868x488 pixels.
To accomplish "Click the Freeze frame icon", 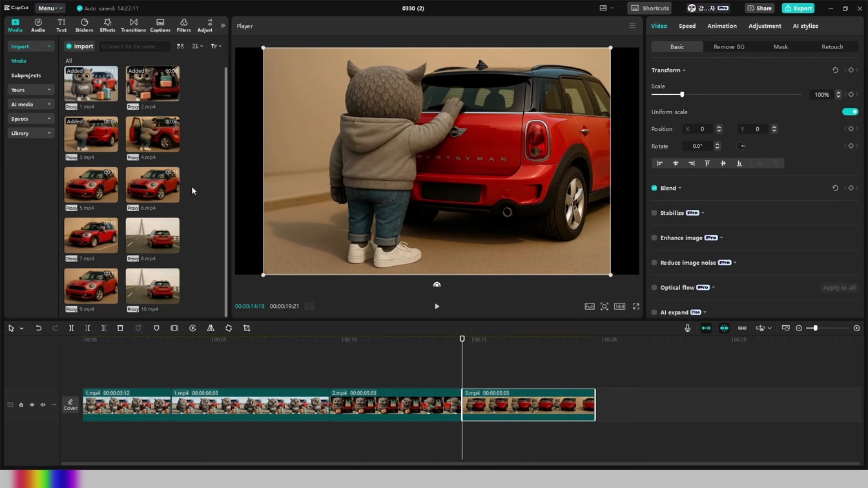I will pos(174,328).
